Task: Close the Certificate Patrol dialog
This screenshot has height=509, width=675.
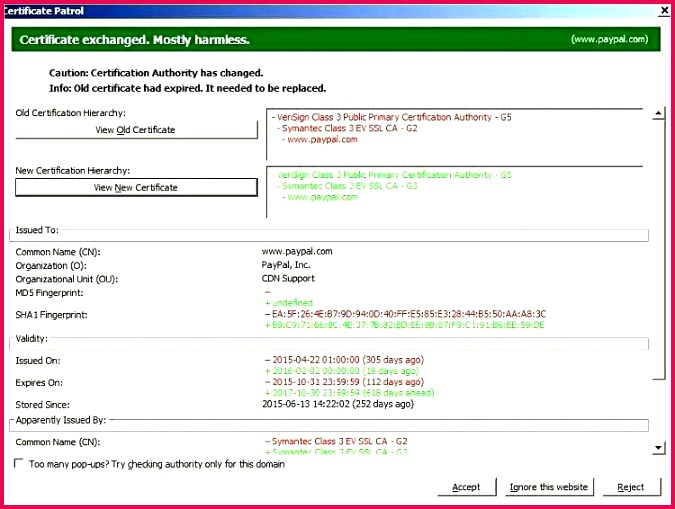Action: point(664,11)
